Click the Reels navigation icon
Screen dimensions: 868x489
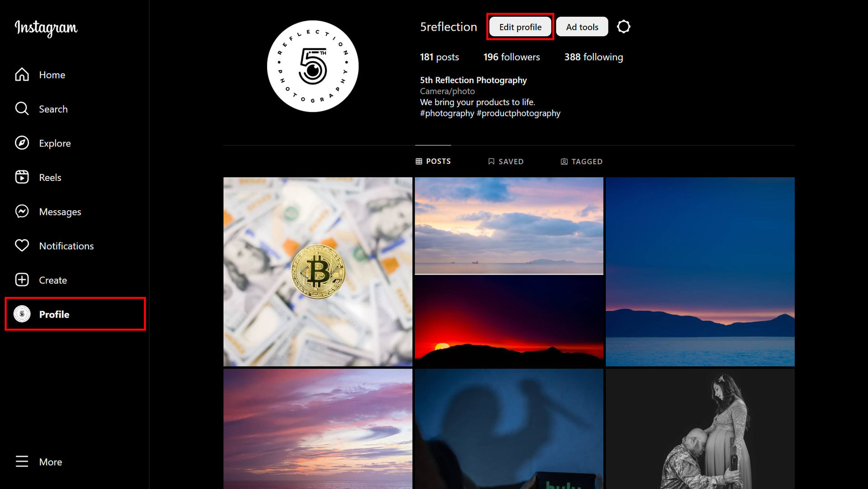click(x=21, y=177)
